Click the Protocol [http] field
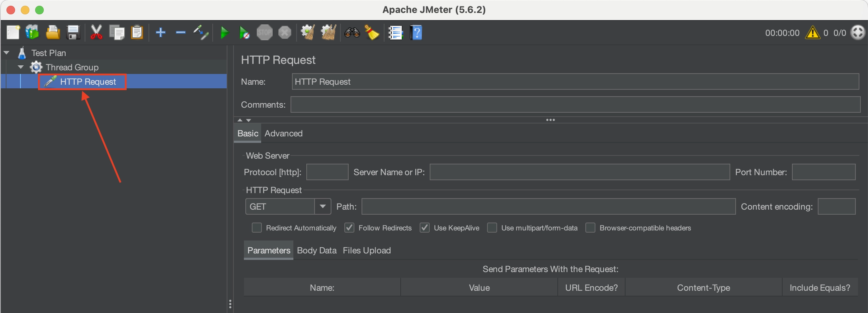The width and height of the screenshot is (868, 313). click(327, 172)
